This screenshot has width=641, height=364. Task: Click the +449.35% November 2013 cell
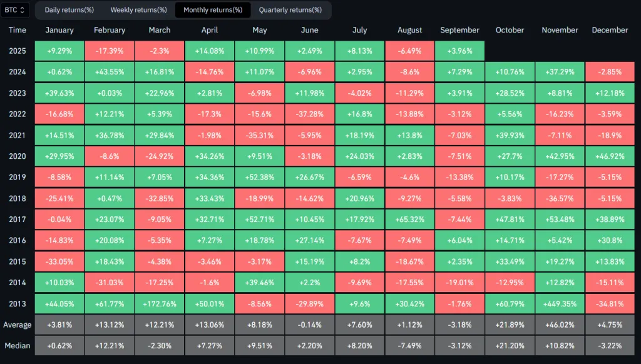click(x=560, y=305)
